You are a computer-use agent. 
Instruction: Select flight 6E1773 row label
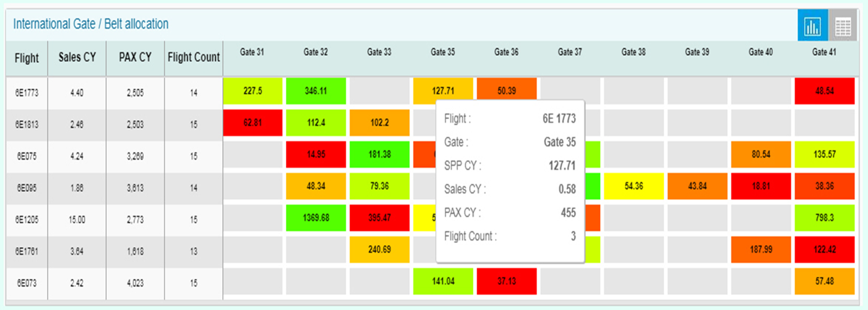coord(26,93)
